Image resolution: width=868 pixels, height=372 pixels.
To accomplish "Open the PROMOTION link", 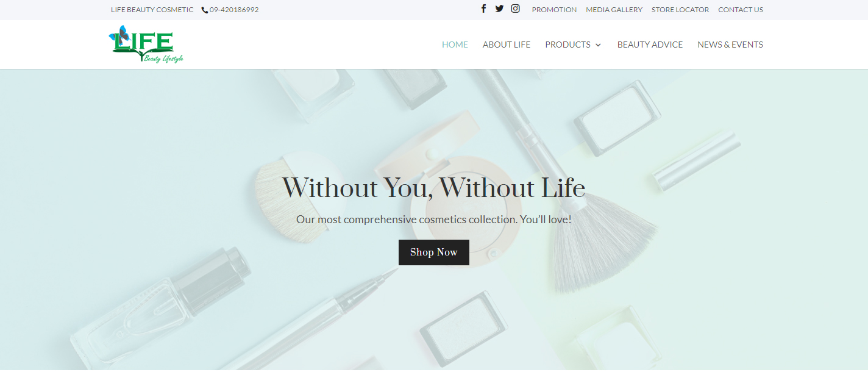I will pos(554,10).
